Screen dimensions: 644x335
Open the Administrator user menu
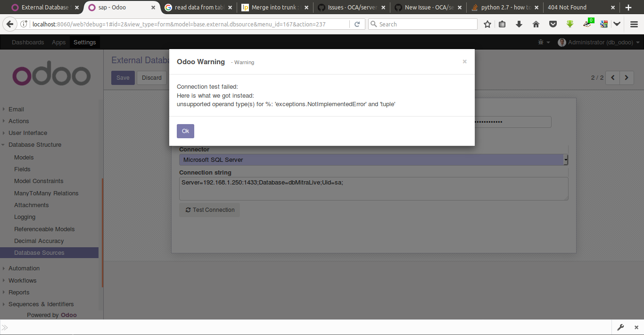[598, 42]
